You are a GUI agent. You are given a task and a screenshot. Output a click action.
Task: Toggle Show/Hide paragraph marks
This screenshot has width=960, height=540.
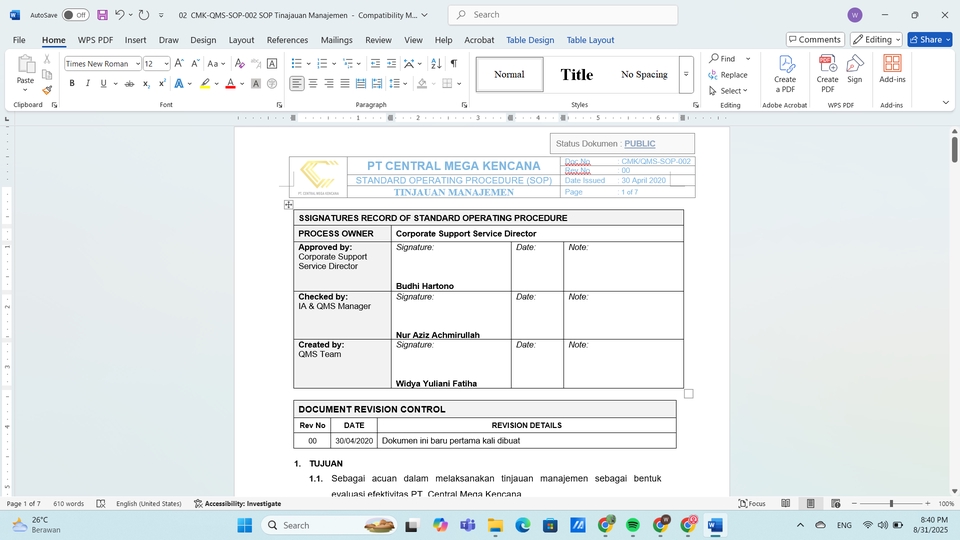(454, 63)
